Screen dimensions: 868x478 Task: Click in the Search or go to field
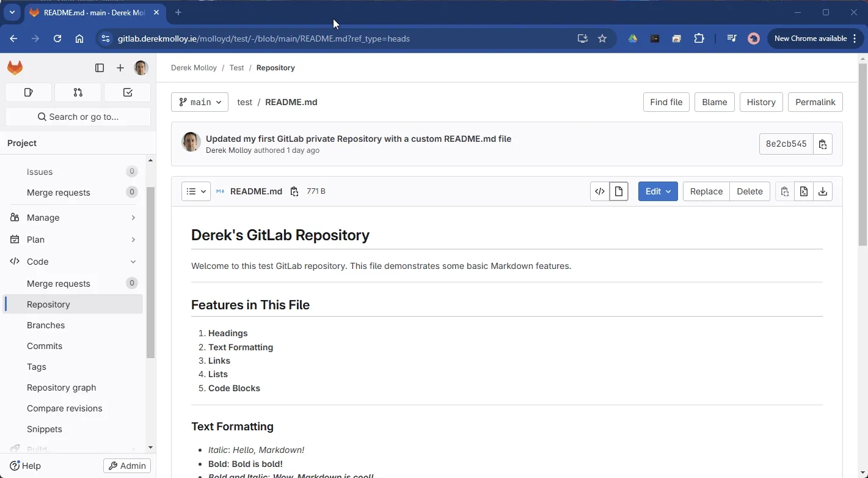[x=78, y=117]
